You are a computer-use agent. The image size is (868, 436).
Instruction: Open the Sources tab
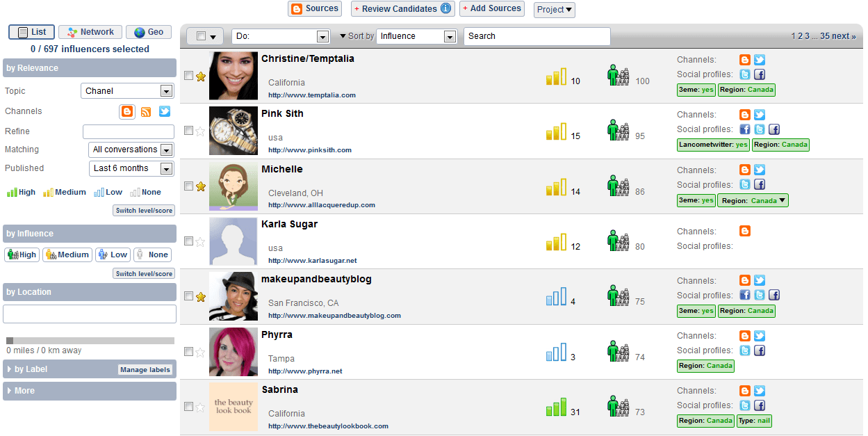[x=315, y=9]
